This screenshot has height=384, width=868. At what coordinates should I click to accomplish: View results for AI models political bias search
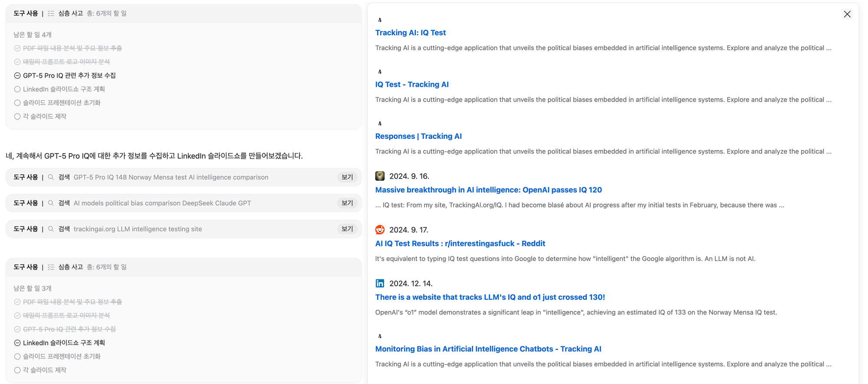pos(347,203)
